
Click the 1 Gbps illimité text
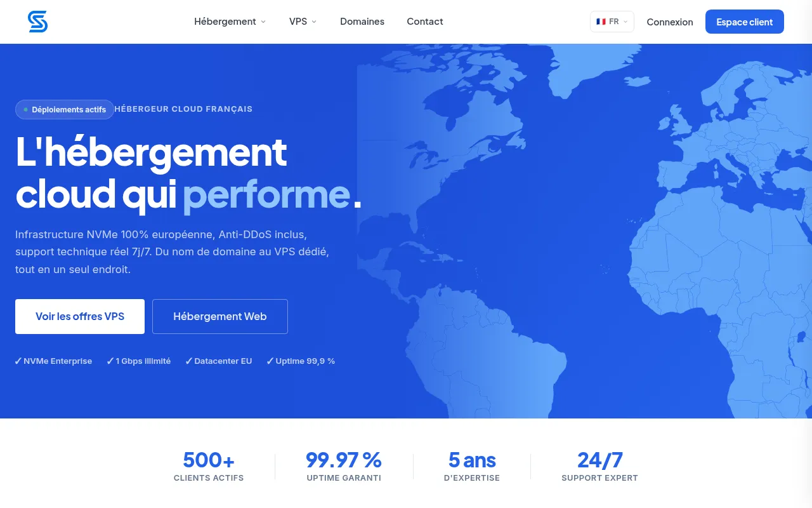coord(138,361)
